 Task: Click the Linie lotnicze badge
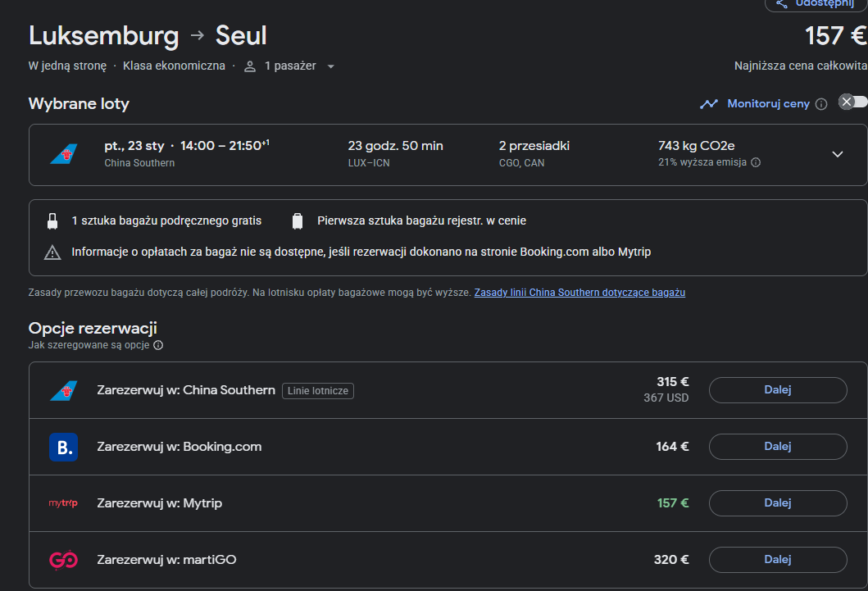(318, 391)
